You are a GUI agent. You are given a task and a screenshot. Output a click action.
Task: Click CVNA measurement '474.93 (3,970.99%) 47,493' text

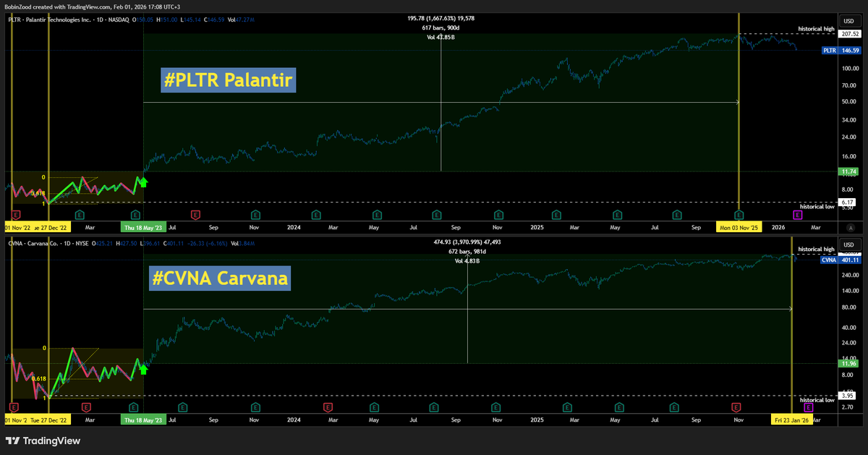tap(467, 243)
